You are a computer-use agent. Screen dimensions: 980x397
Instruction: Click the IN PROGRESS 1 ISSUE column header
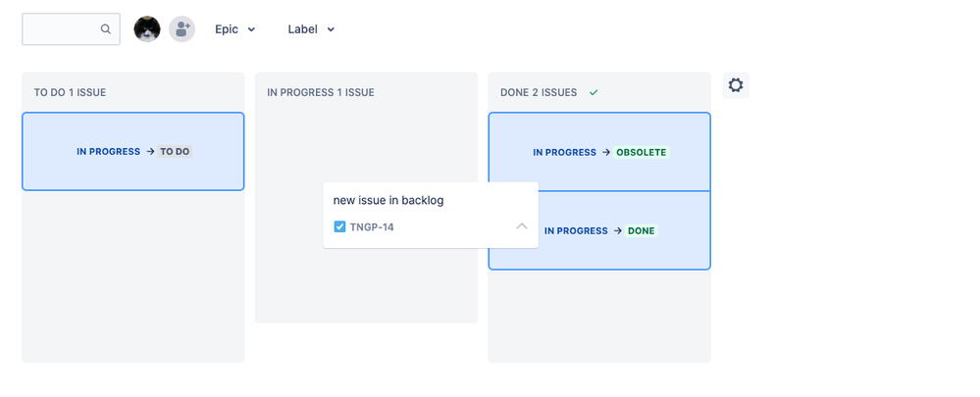point(321,92)
